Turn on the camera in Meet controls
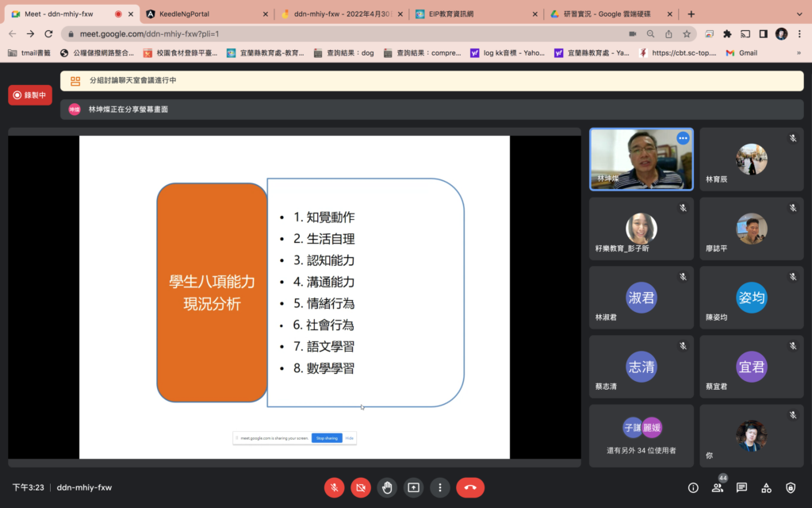 point(361,487)
